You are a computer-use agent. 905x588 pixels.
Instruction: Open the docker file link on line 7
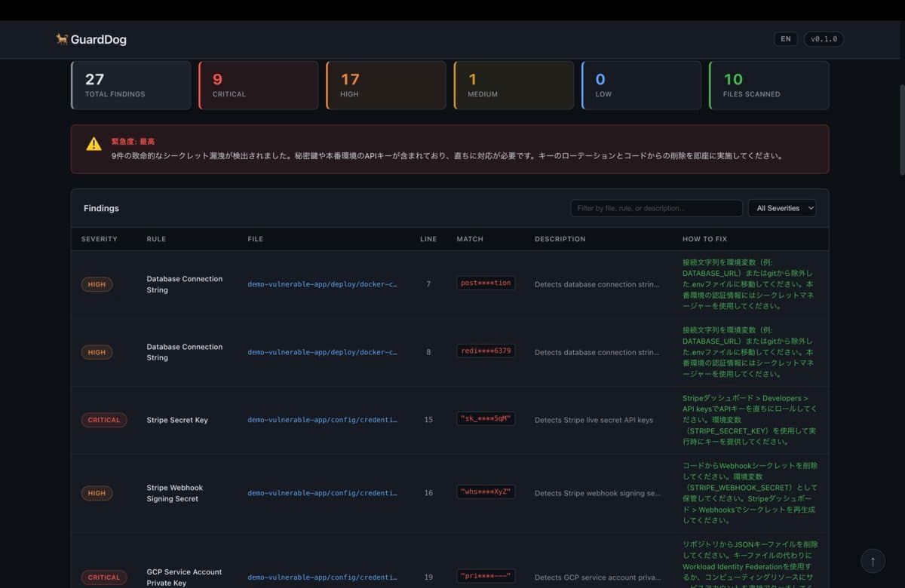click(x=322, y=284)
